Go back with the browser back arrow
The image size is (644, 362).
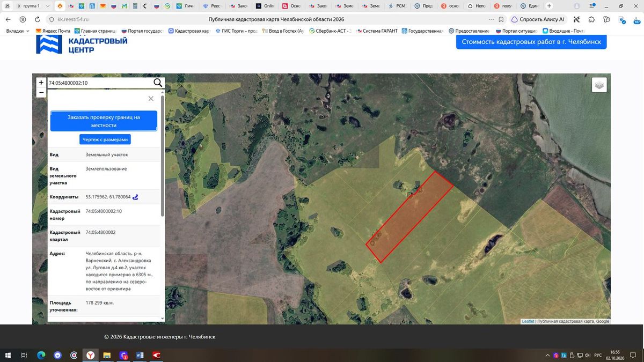(x=8, y=19)
